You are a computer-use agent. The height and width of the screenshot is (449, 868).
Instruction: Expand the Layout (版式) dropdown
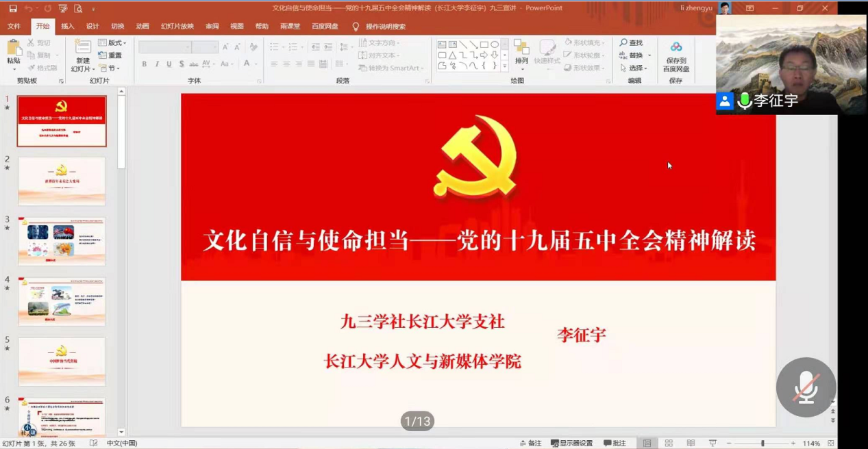112,42
